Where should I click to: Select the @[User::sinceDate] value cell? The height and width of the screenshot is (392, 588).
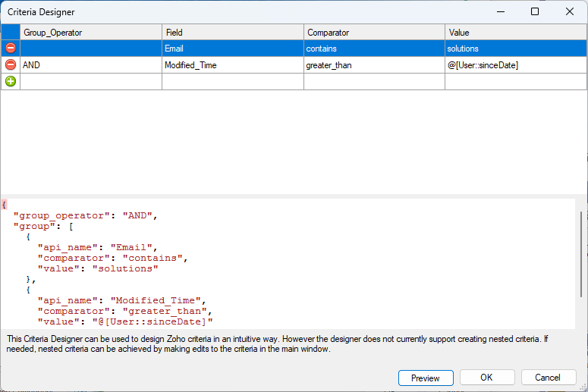[x=516, y=65]
